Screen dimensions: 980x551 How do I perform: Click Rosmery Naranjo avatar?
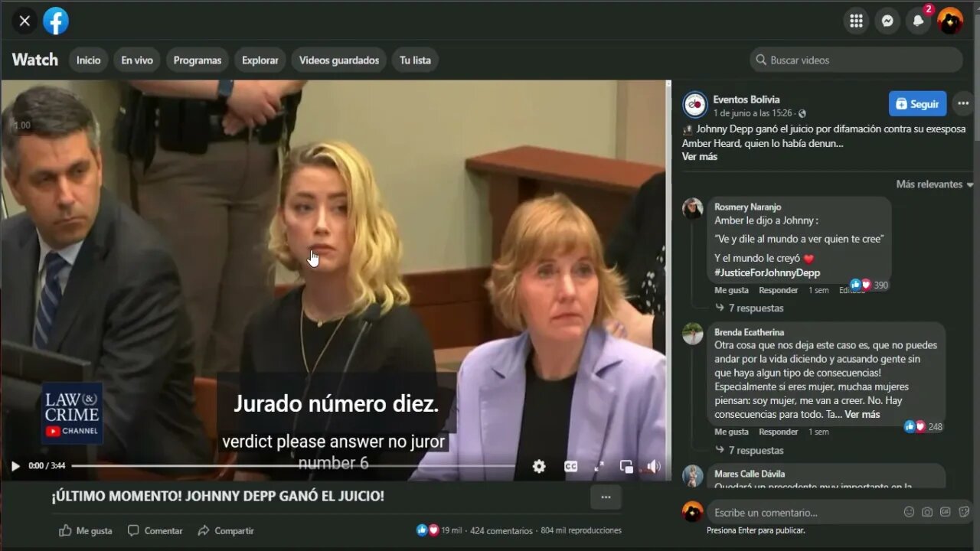(693, 208)
